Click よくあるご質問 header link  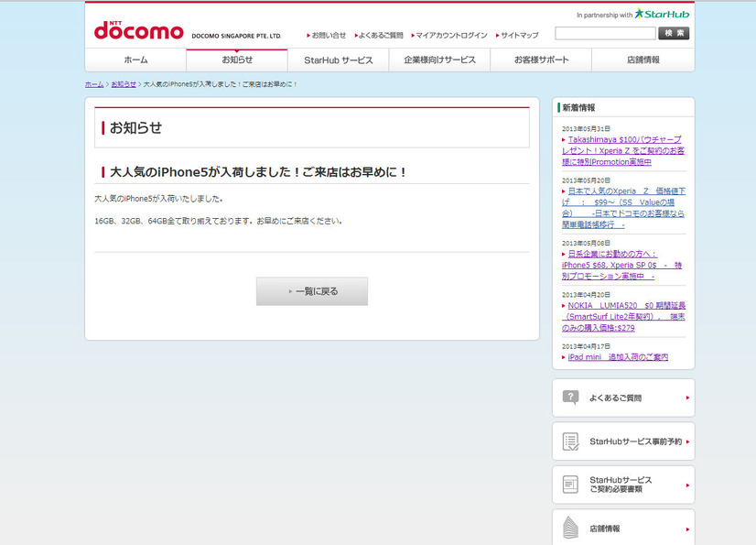[379, 35]
